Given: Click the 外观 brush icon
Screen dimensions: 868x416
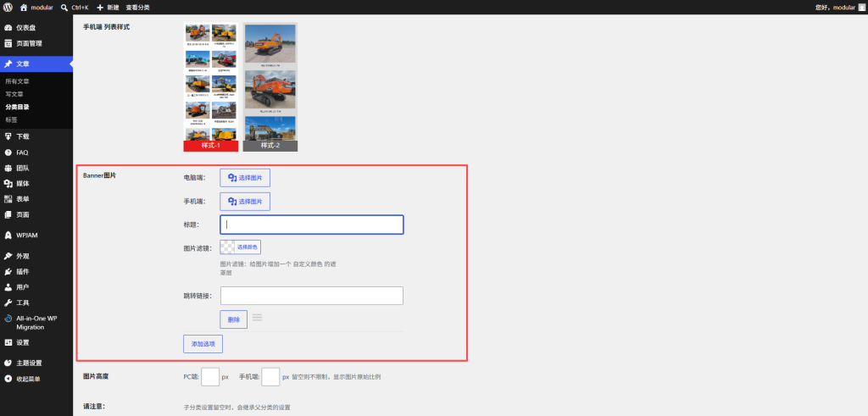Looking at the screenshot, I should 8,256.
